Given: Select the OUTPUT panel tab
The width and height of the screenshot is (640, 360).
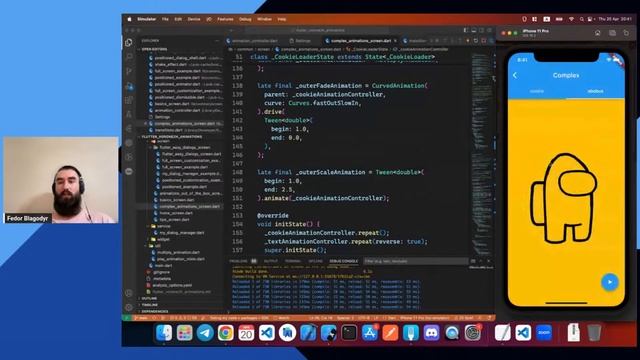Looking at the screenshot, I should (x=270, y=261).
